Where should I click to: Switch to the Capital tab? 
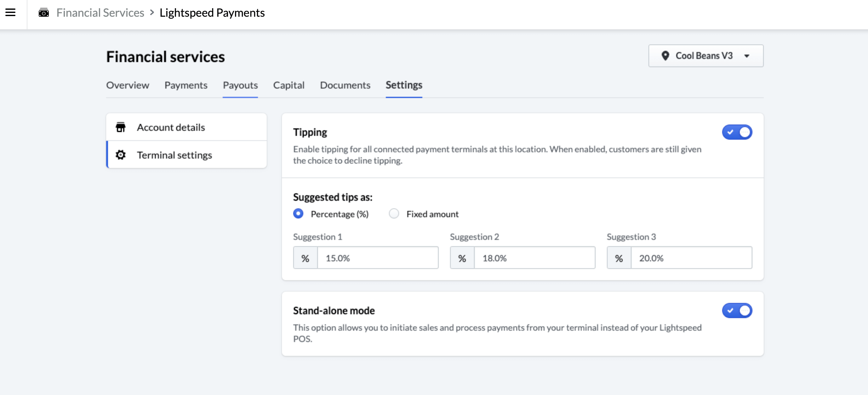[x=288, y=85]
